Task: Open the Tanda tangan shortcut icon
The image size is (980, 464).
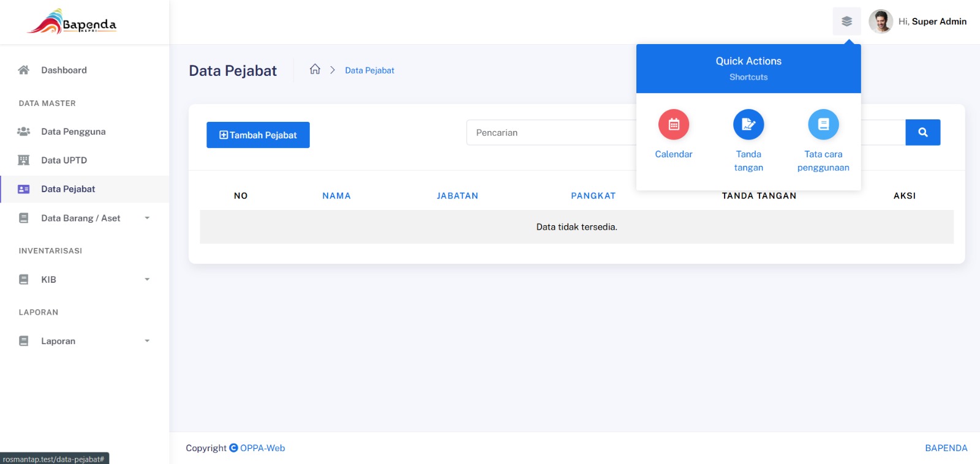Action: (748, 125)
